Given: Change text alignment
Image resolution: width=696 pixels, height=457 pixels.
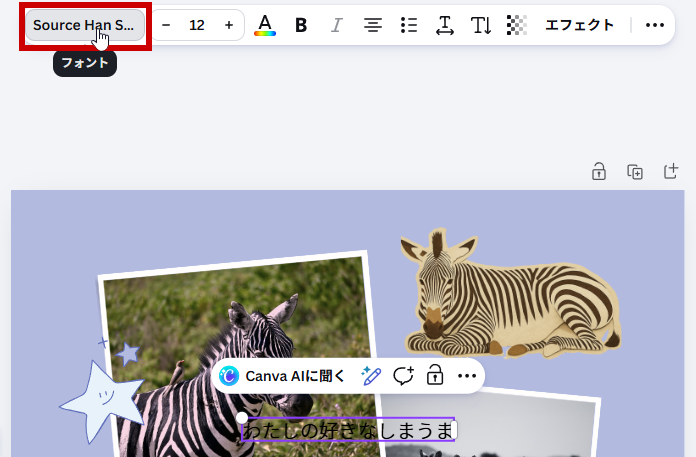Looking at the screenshot, I should [x=373, y=25].
